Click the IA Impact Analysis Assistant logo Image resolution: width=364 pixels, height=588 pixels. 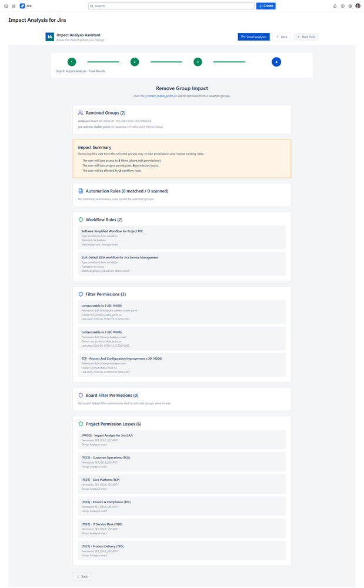click(48, 36)
